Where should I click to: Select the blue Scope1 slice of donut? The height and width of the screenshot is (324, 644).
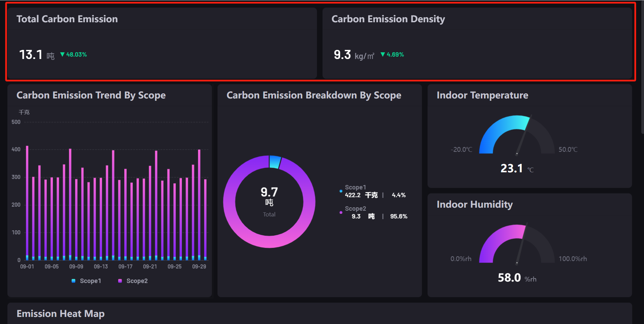click(275, 162)
